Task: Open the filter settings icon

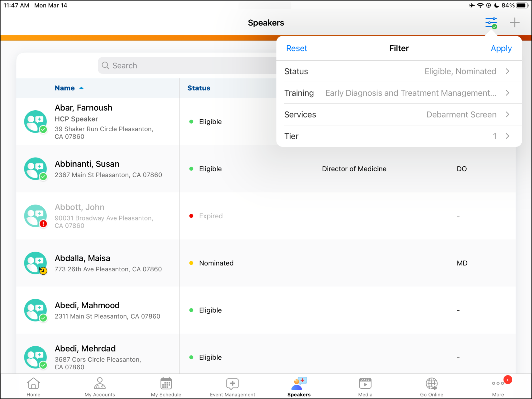Action: [x=491, y=23]
